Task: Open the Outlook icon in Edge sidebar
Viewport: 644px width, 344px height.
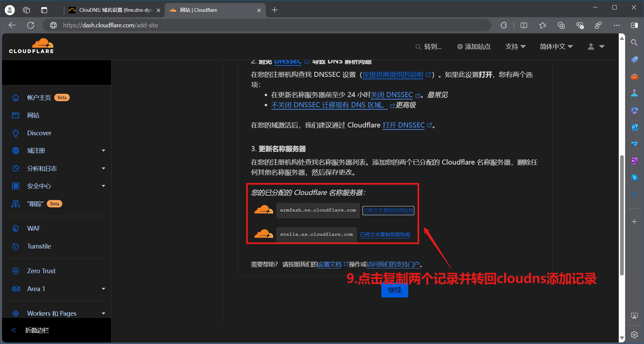Action: (x=634, y=127)
